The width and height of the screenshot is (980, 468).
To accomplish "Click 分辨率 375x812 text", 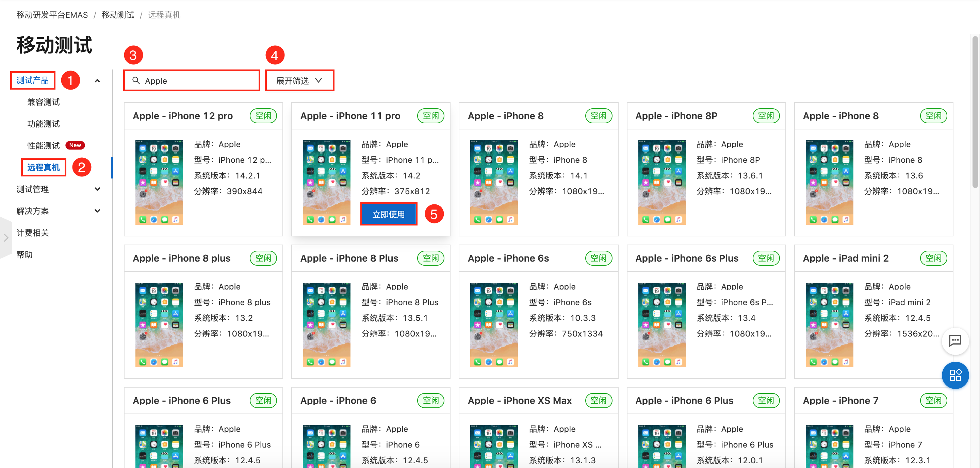I will click(396, 191).
